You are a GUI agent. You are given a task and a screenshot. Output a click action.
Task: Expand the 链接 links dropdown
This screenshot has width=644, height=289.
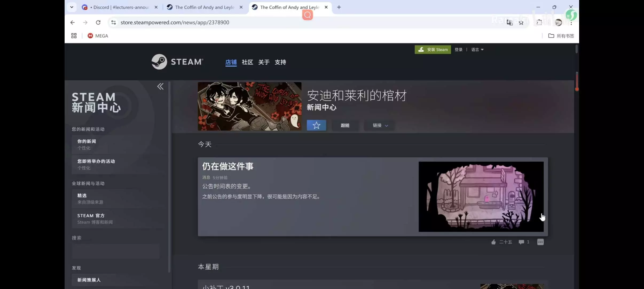tap(380, 125)
